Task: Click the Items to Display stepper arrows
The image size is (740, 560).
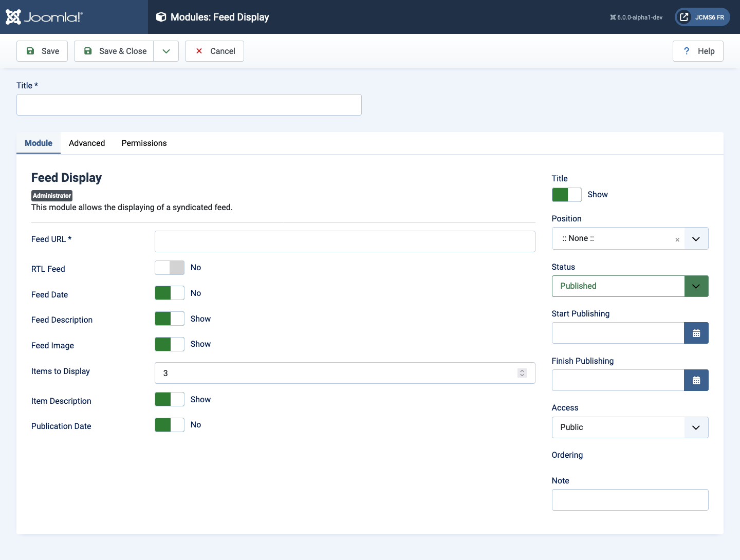Action: [x=522, y=373]
